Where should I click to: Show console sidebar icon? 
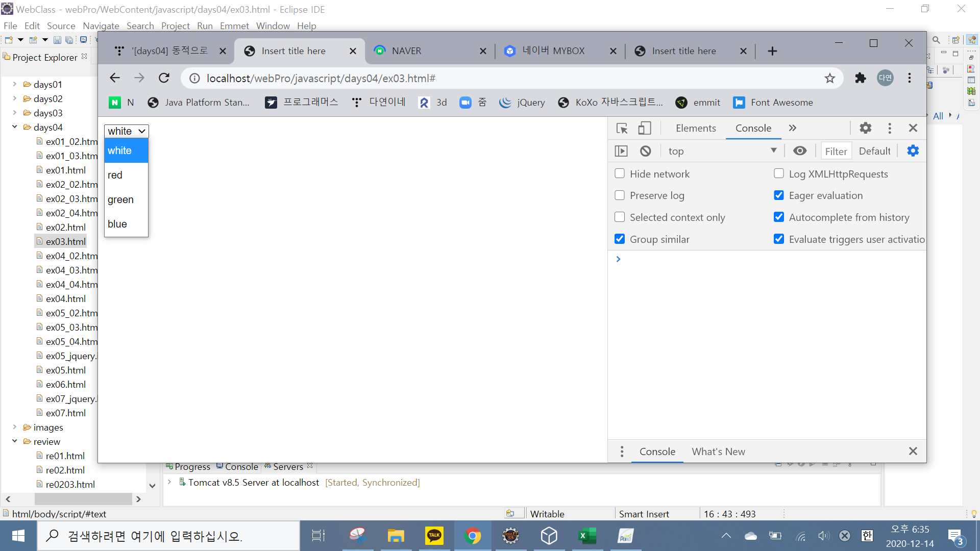point(621,151)
